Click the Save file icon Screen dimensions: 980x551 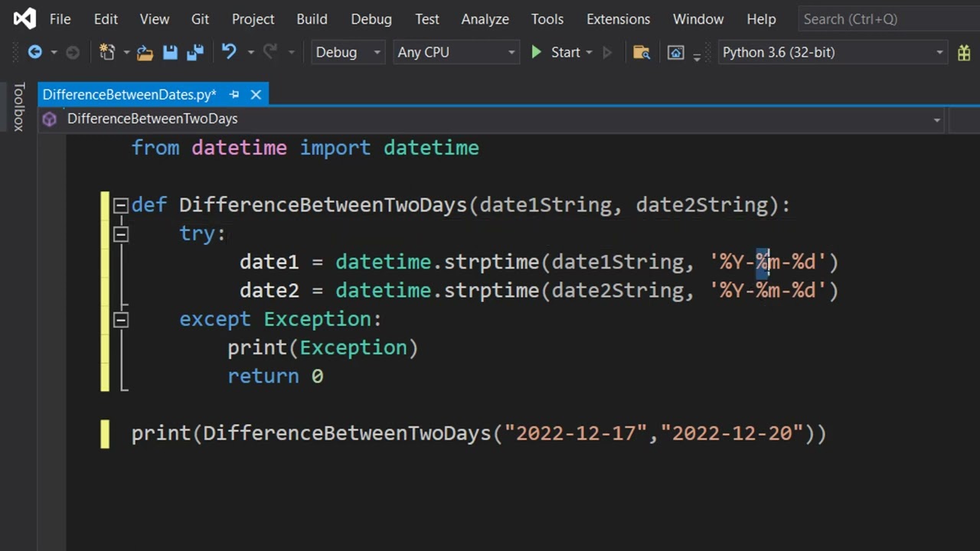170,52
